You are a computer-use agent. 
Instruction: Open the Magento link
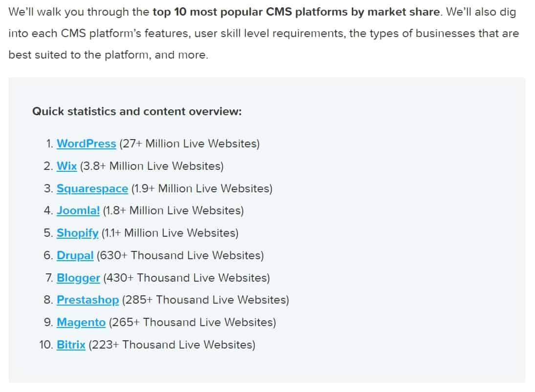click(x=81, y=323)
